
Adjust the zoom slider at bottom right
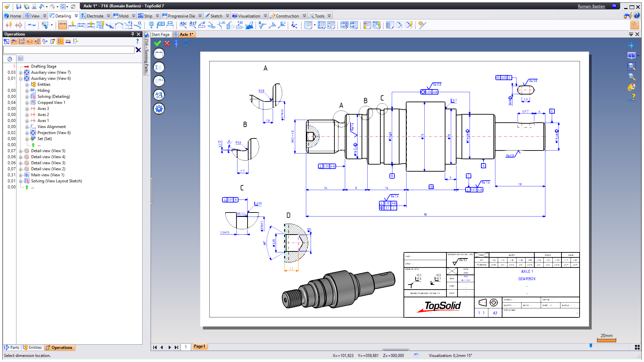[591, 346]
